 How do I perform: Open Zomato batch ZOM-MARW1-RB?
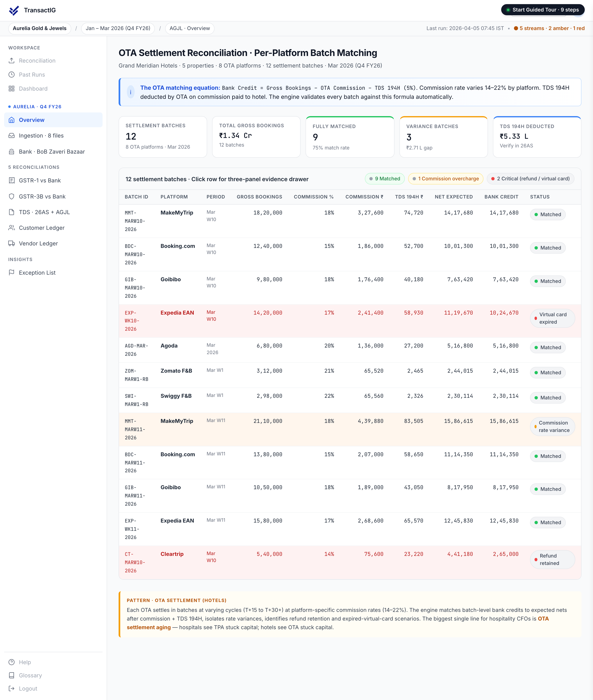point(350,375)
